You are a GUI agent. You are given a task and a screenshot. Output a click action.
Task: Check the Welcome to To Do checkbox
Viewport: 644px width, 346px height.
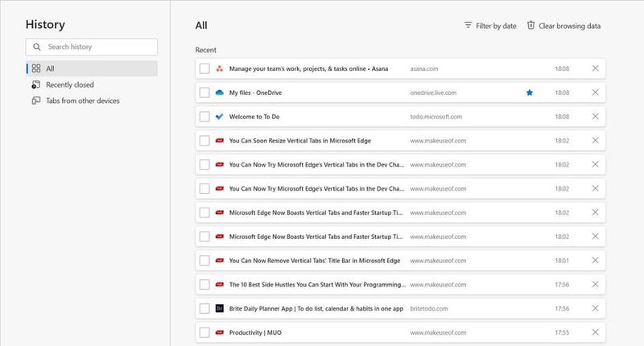click(204, 117)
